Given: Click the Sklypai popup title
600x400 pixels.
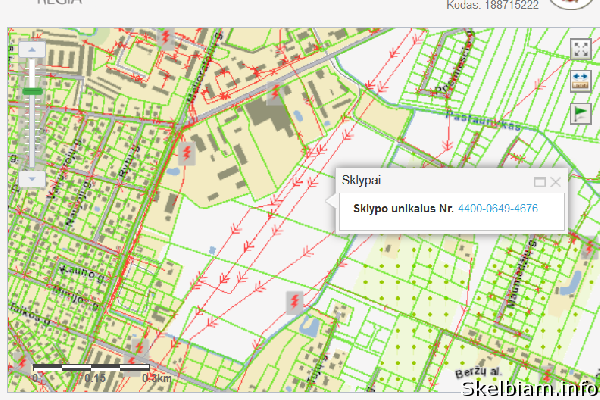Looking at the screenshot, I should pyautogui.click(x=361, y=180).
